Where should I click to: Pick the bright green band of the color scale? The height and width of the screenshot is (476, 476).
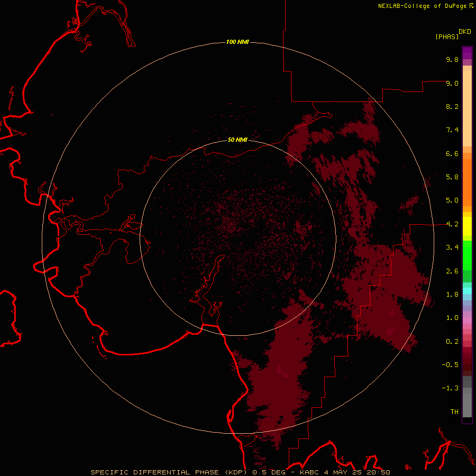(x=467, y=255)
